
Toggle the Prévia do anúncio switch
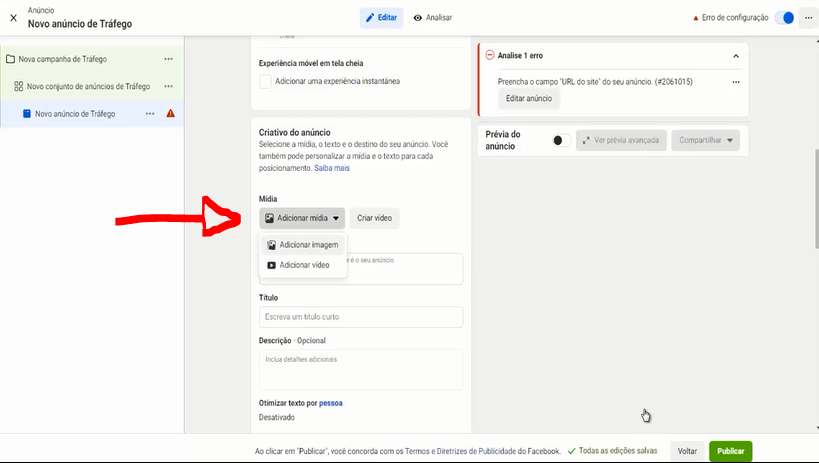(x=561, y=140)
